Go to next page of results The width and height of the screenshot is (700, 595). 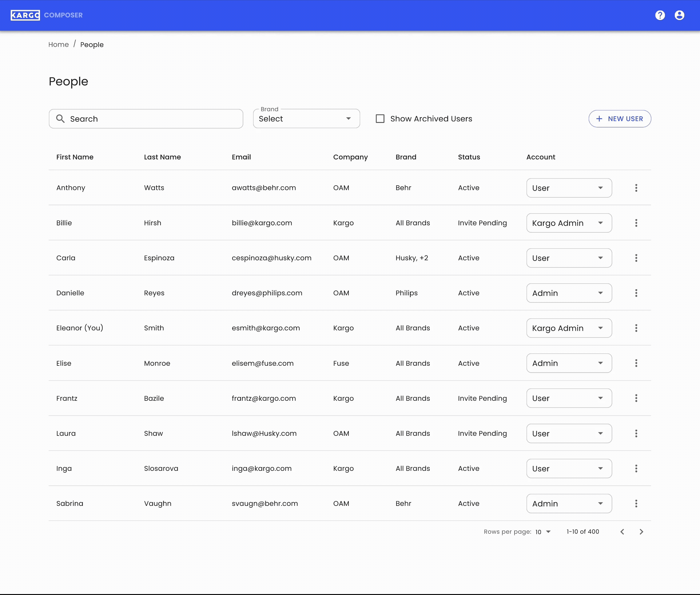pos(641,532)
